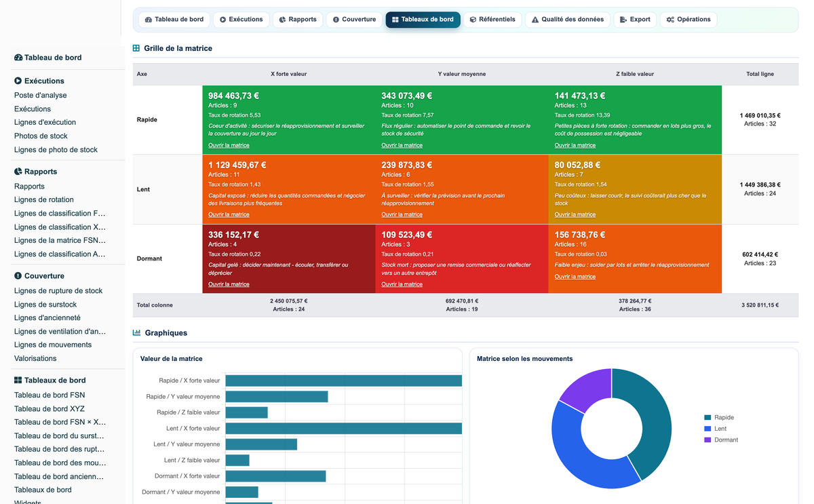Click the X forte valeur column header
The image size is (814, 504).
pos(289,74)
